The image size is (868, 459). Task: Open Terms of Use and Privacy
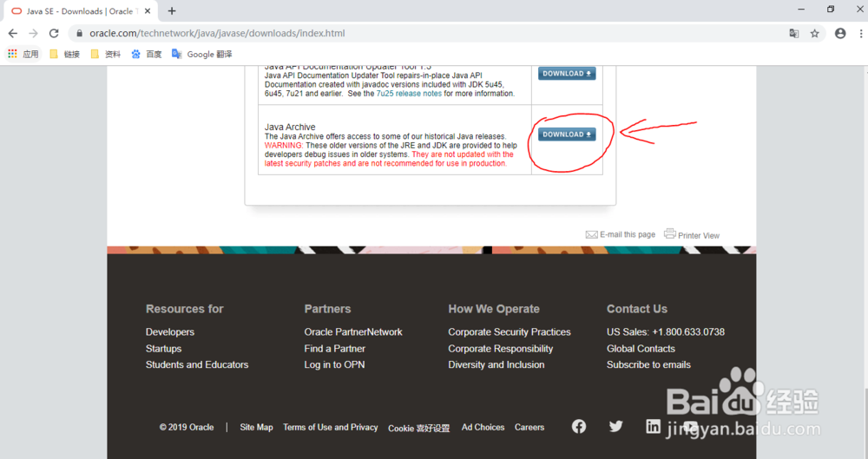tap(331, 427)
